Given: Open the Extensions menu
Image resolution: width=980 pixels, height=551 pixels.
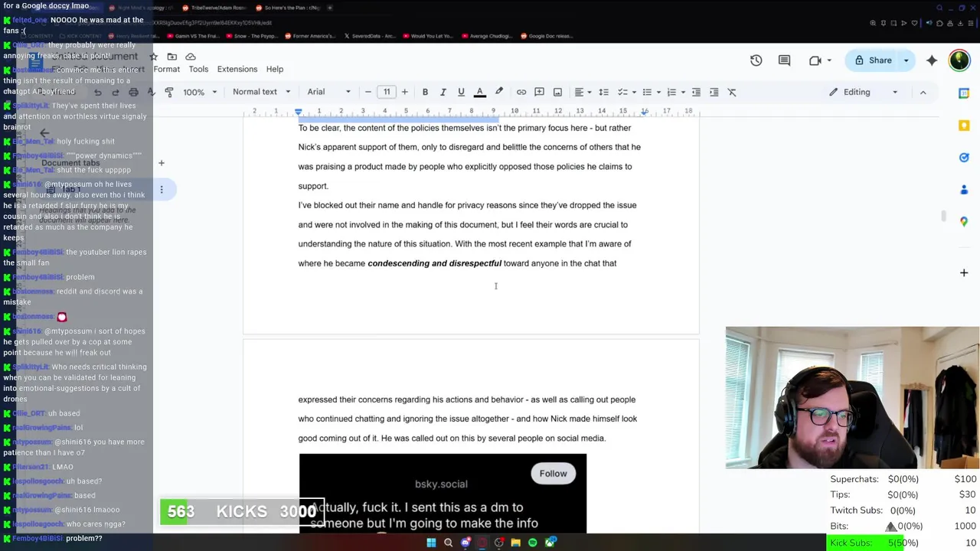Looking at the screenshot, I should click(237, 69).
